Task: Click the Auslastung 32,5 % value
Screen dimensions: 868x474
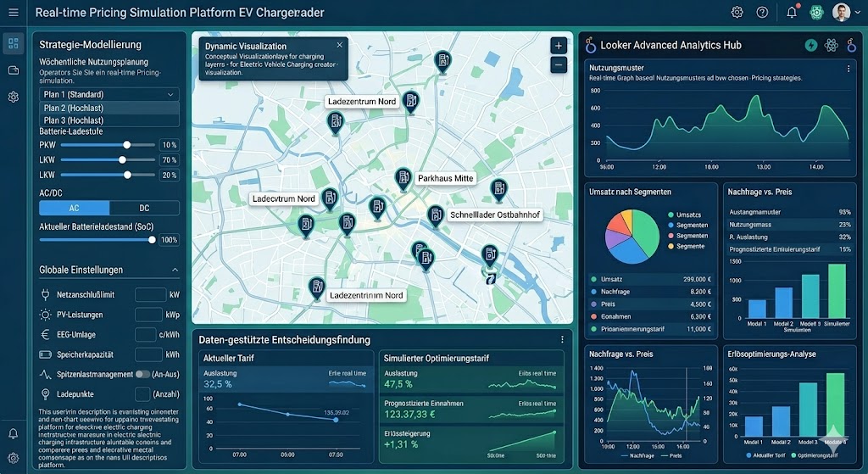Action: tap(218, 384)
